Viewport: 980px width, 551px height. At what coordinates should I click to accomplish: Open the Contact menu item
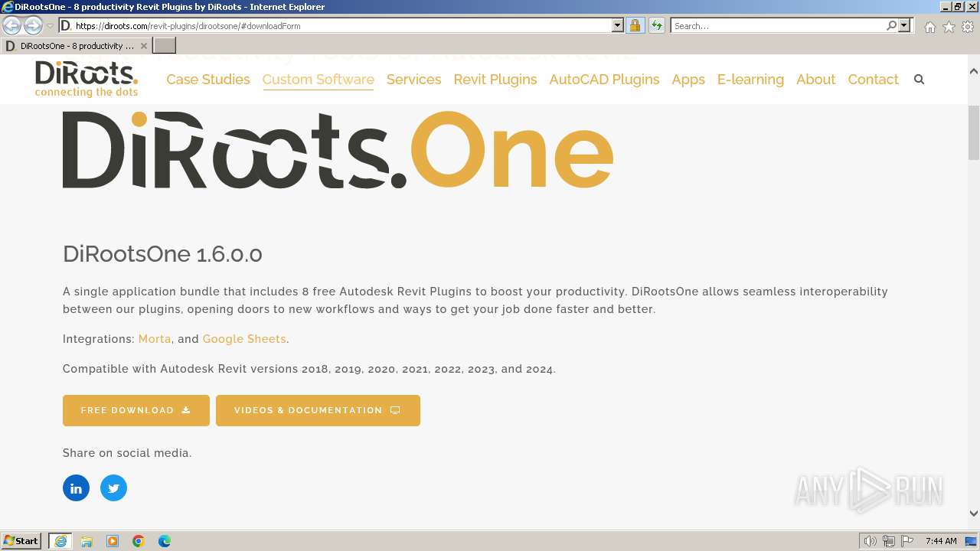click(x=873, y=80)
